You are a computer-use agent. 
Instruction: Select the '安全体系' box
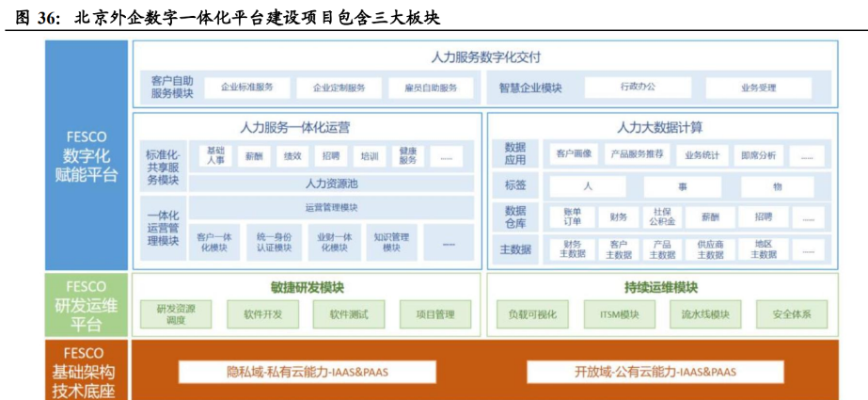792,314
